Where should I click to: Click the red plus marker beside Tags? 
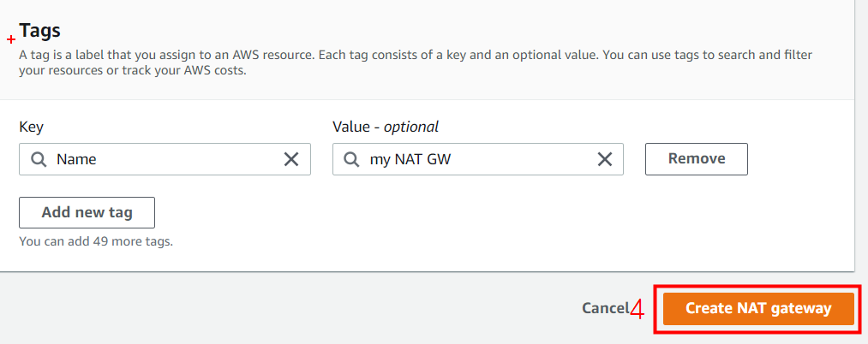click(11, 39)
